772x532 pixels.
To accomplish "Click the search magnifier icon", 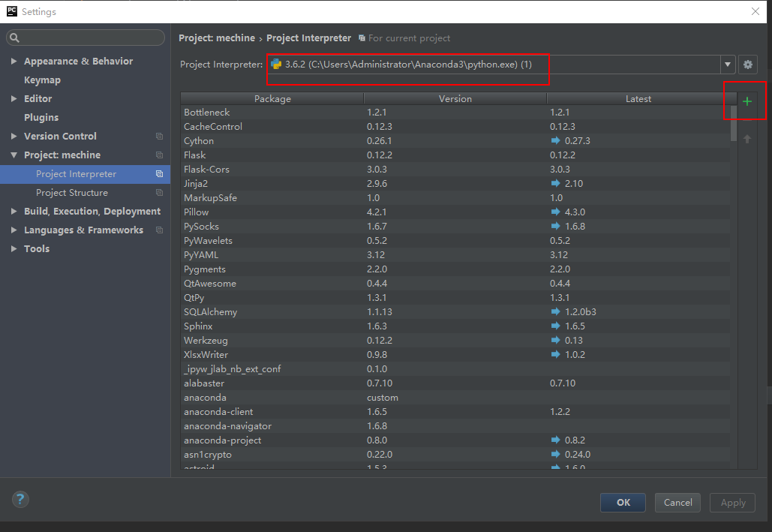I will pyautogui.click(x=14, y=38).
